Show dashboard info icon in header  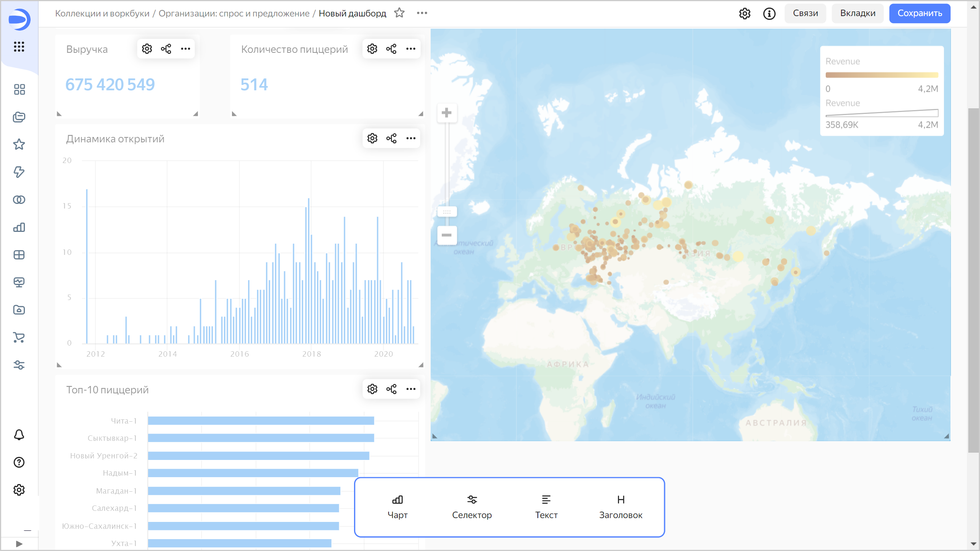point(769,13)
